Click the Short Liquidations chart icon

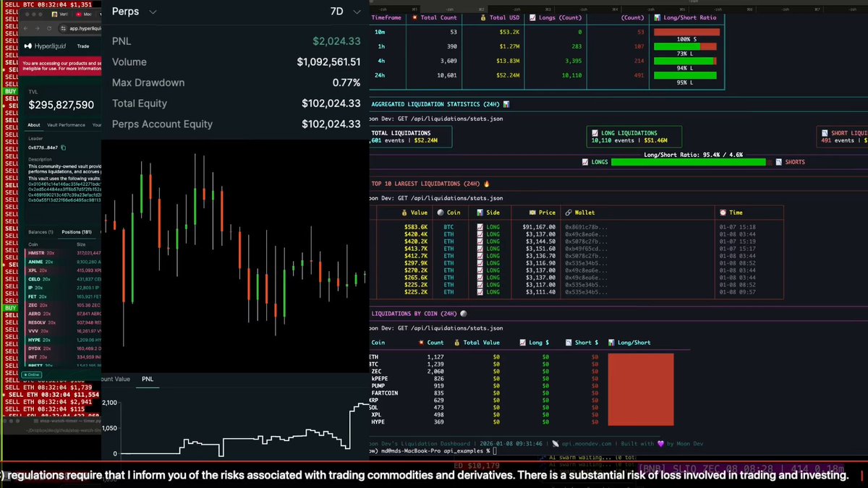[825, 133]
